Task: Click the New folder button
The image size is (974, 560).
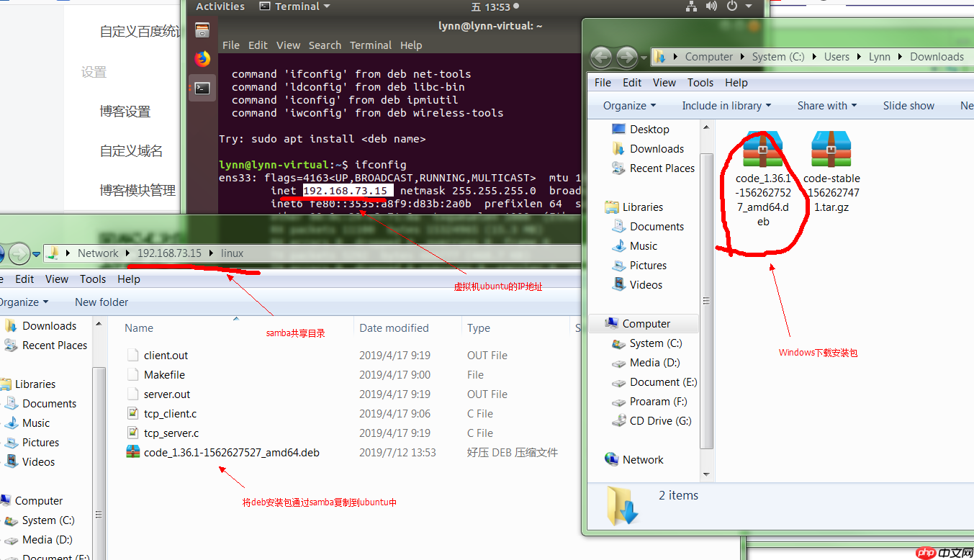Action: point(101,302)
